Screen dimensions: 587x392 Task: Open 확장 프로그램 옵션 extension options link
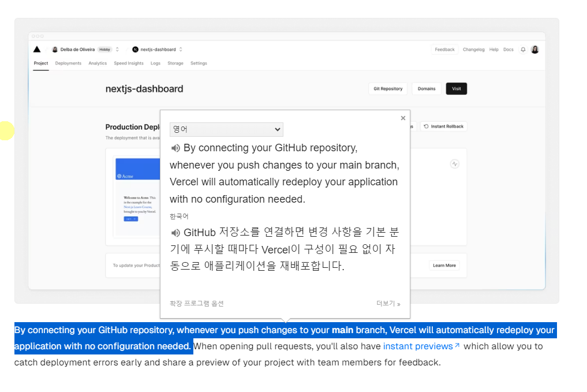pos(197,303)
